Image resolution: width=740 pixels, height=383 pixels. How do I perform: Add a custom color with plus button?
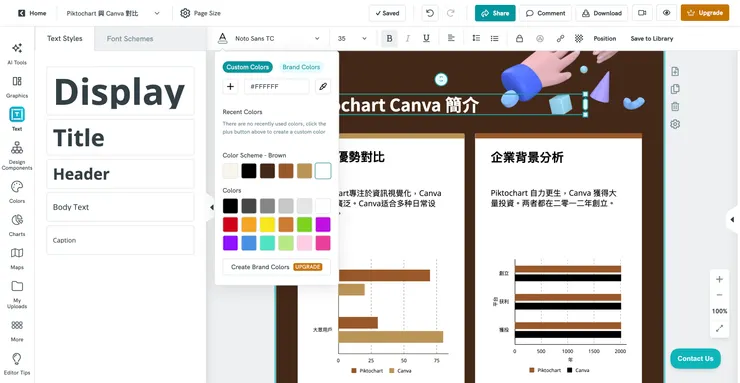(x=230, y=87)
